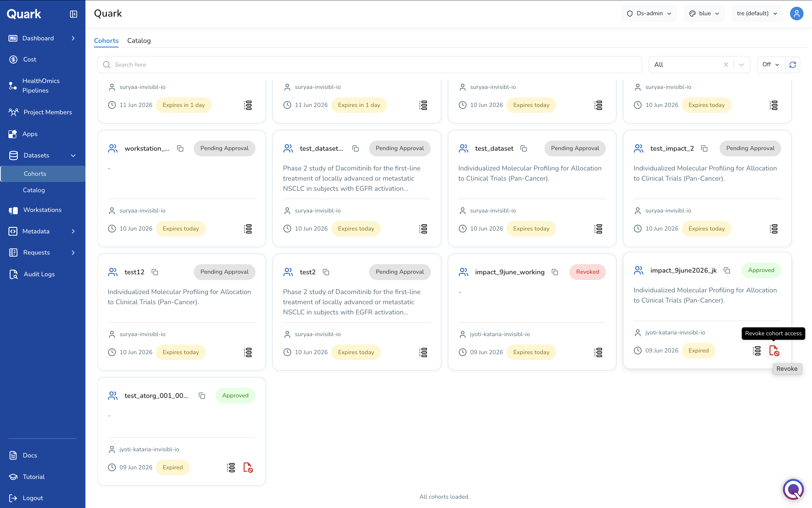Revoke access for impact_9june2026_jk cohort

tap(774, 351)
